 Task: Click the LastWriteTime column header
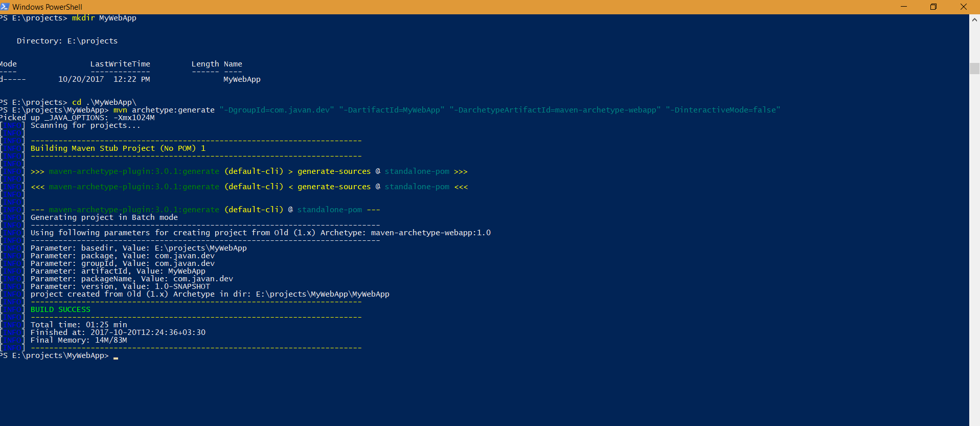[120, 64]
